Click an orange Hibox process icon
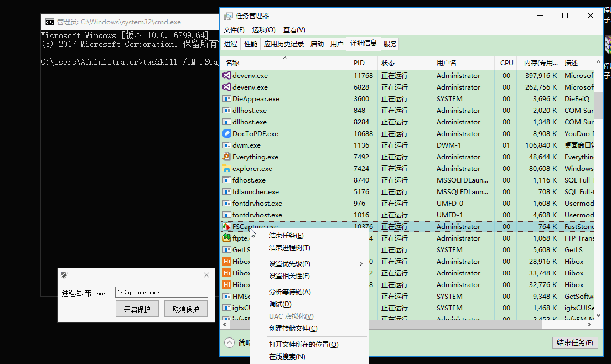 pyautogui.click(x=227, y=261)
